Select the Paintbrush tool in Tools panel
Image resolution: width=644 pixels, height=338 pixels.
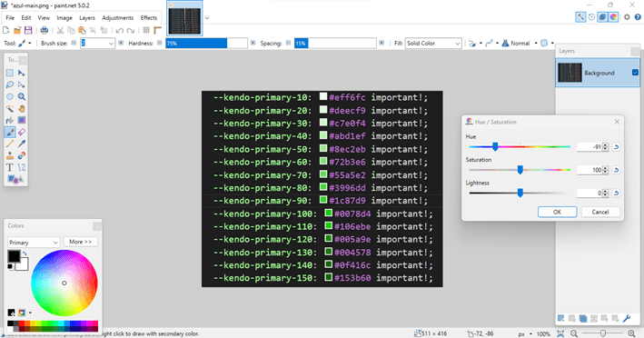(10, 133)
